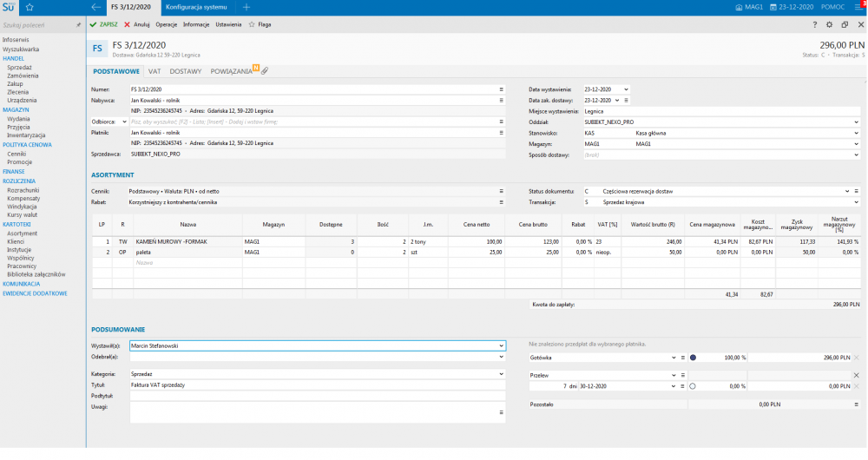Open Inwentaryzacja in the sidebar
This screenshot has height=460, width=868.
[26, 135]
